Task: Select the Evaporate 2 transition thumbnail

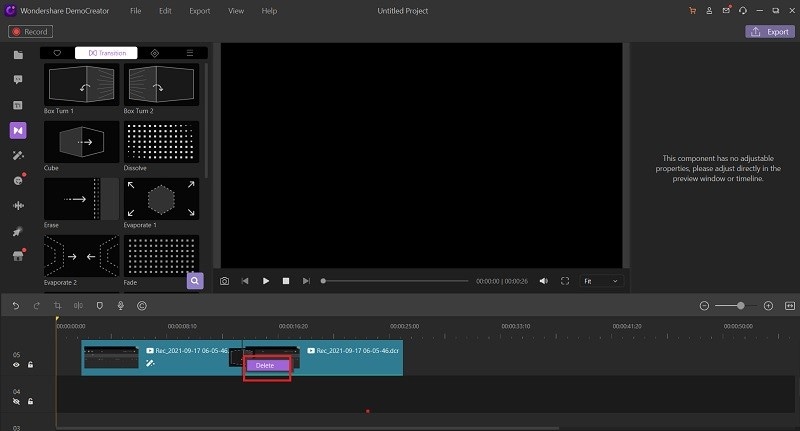Action: coord(82,256)
